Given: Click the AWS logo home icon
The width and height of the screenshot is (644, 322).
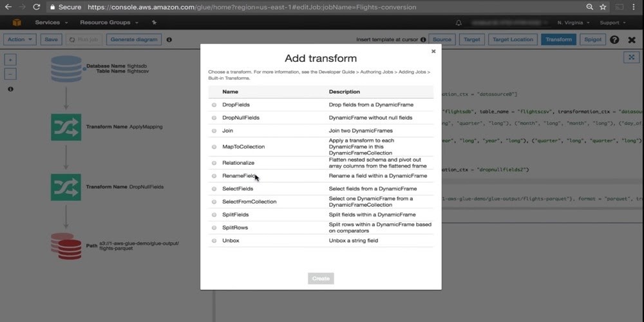Looking at the screenshot, I should tap(17, 23).
